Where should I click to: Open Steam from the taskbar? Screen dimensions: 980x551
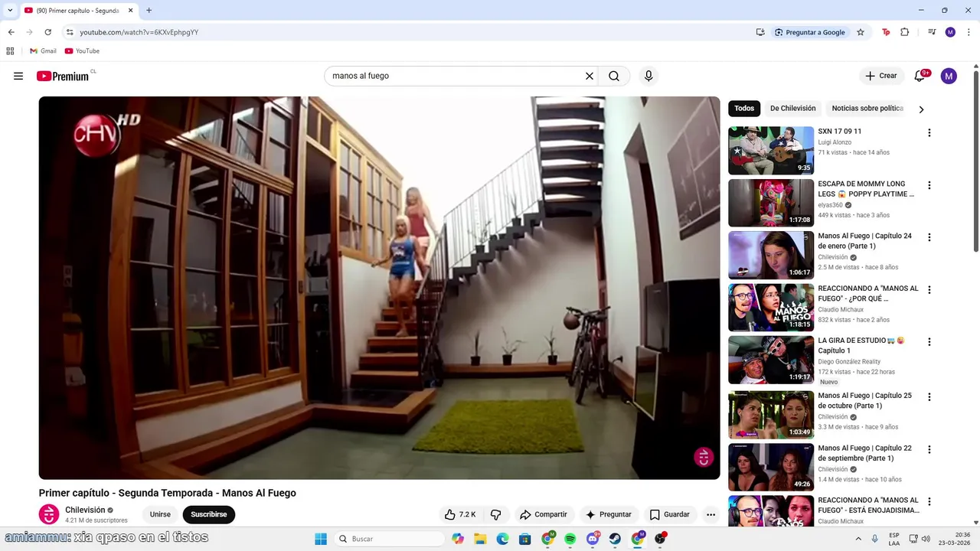coord(615,539)
